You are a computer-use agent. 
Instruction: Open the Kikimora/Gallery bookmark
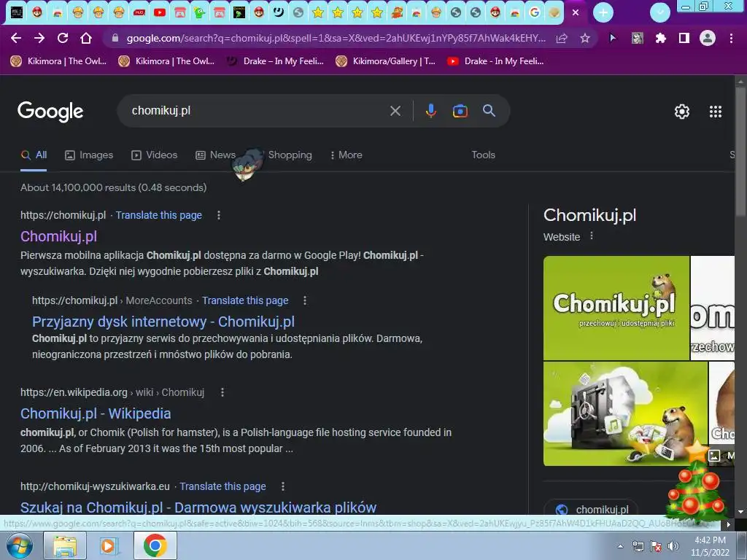tap(385, 61)
